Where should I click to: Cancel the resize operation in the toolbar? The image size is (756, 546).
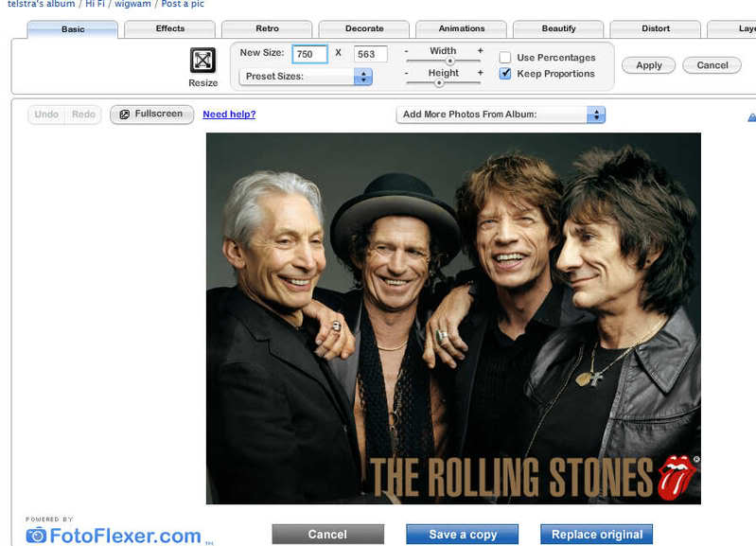pos(712,65)
